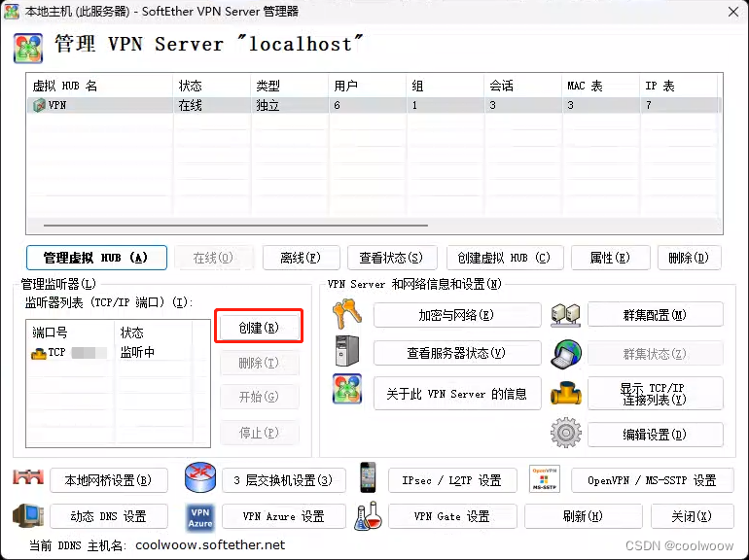This screenshot has height=560, width=749.
Task: Click DDNS hostname coolwoow.softether.net
Action: click(210, 544)
